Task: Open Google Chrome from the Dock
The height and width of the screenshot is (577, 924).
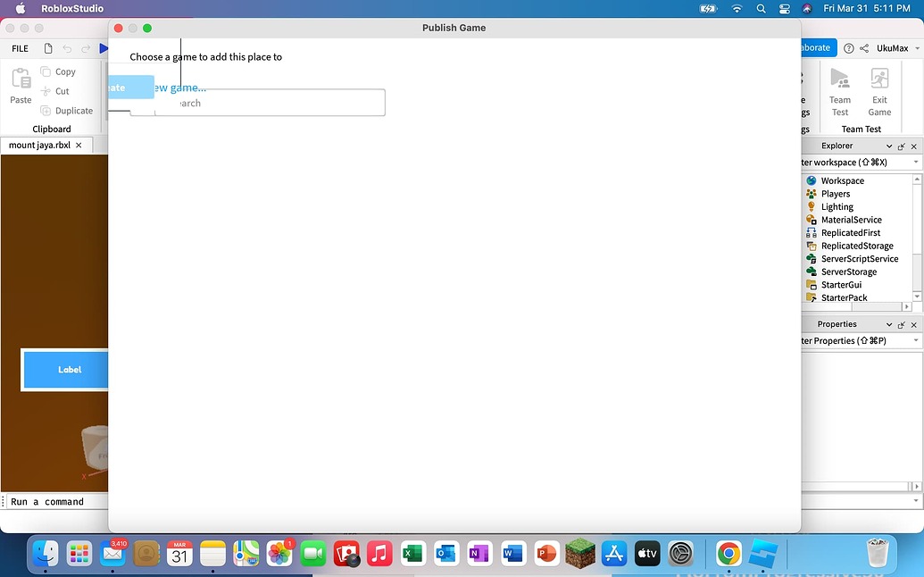Action: pos(728,554)
